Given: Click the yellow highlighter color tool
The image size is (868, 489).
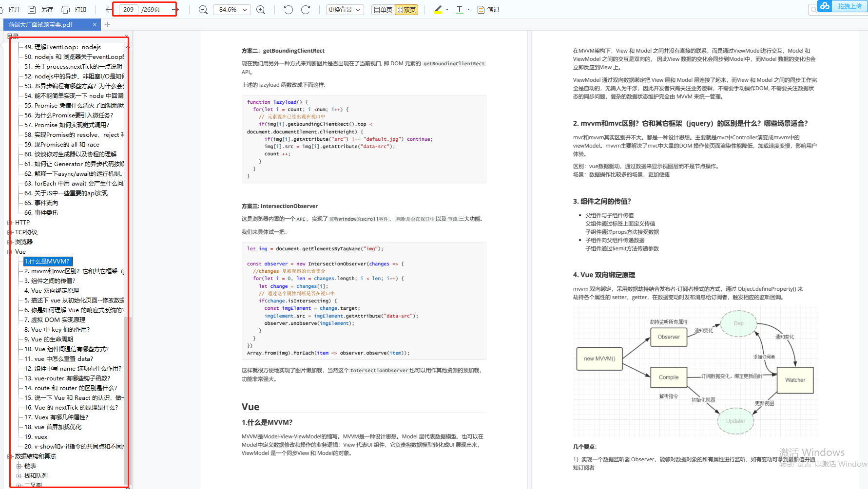Looking at the screenshot, I should tap(438, 10).
